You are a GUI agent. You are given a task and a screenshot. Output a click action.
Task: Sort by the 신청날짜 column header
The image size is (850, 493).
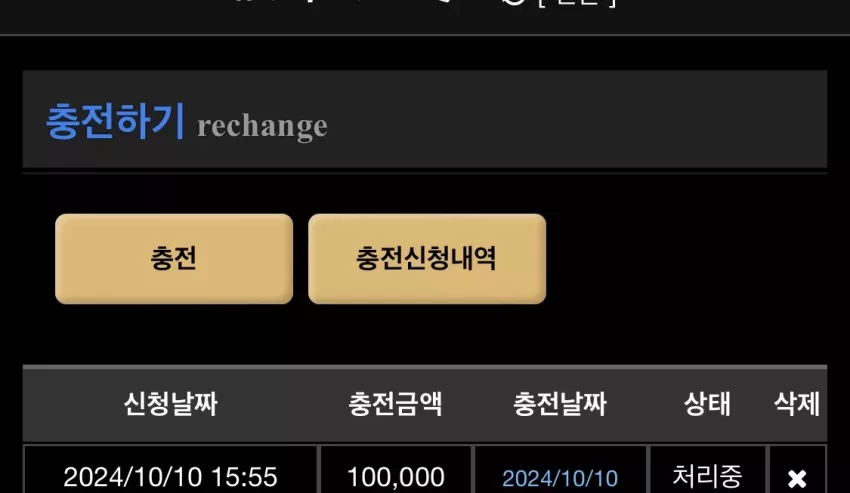[171, 404]
